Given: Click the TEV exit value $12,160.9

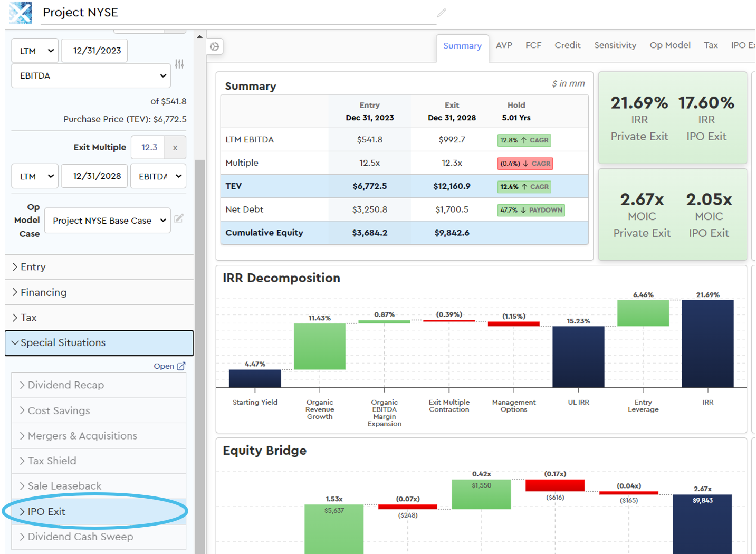Looking at the screenshot, I should tap(452, 186).
